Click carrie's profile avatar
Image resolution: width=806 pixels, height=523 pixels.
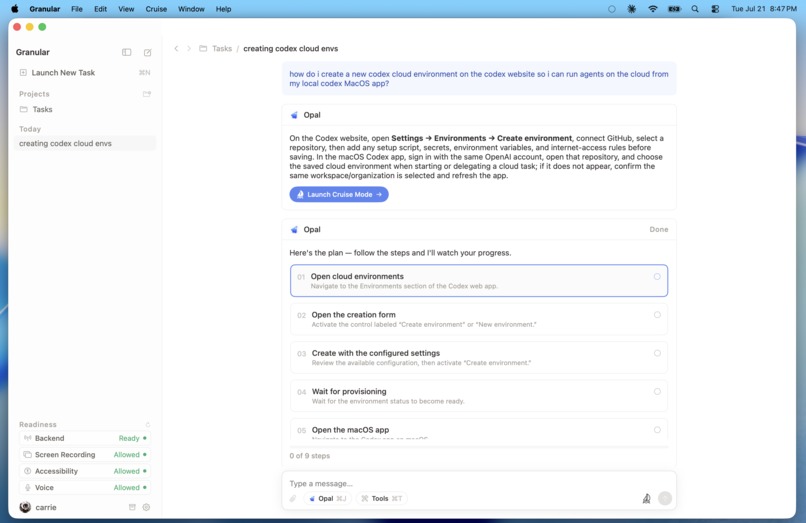point(25,507)
